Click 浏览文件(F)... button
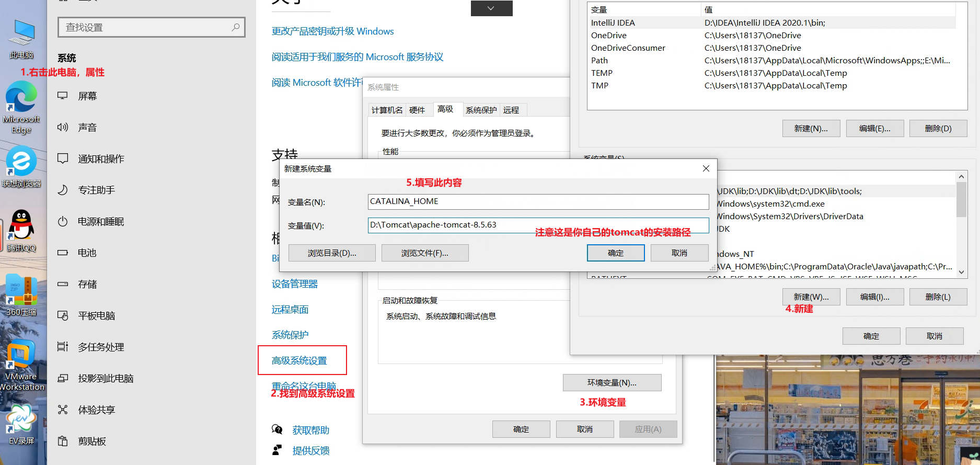Screen dimensions: 980x465 tap(425, 253)
